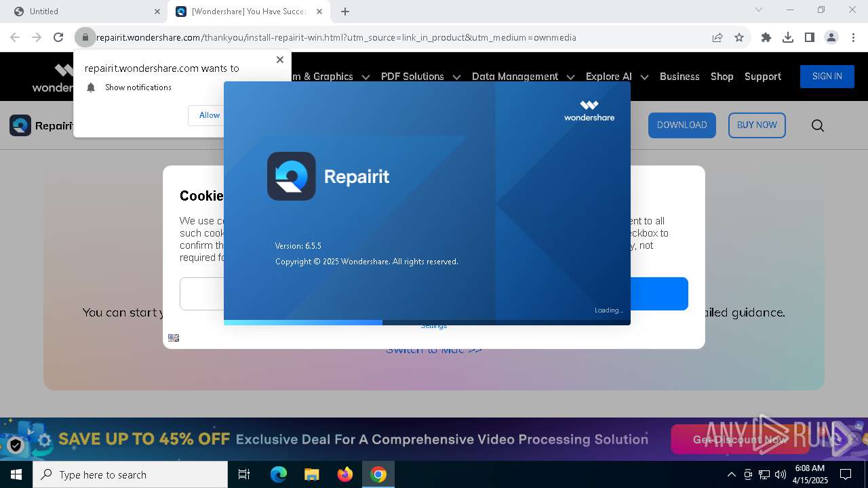Open the Business page
Viewport: 868px width, 488px height.
point(679,77)
